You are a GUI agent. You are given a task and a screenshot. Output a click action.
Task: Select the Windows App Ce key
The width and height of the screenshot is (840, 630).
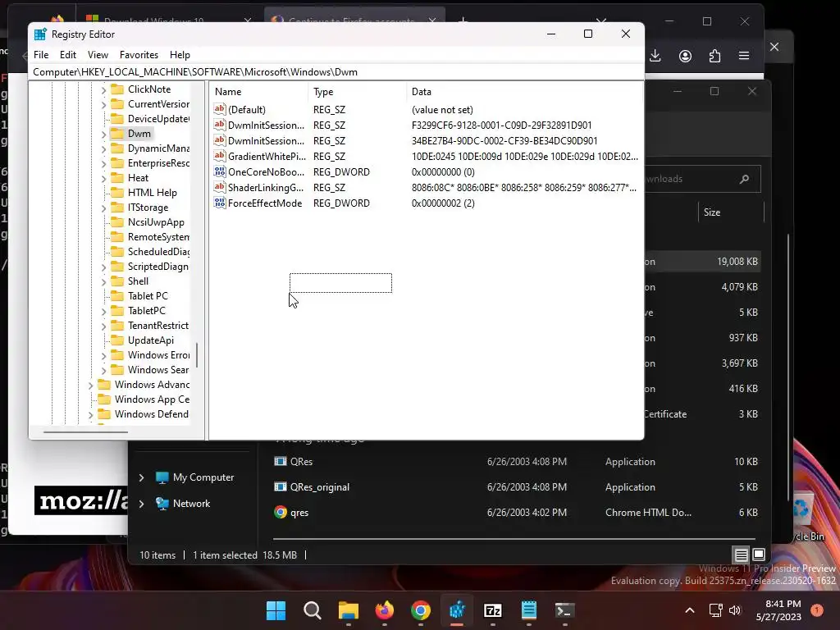click(152, 399)
